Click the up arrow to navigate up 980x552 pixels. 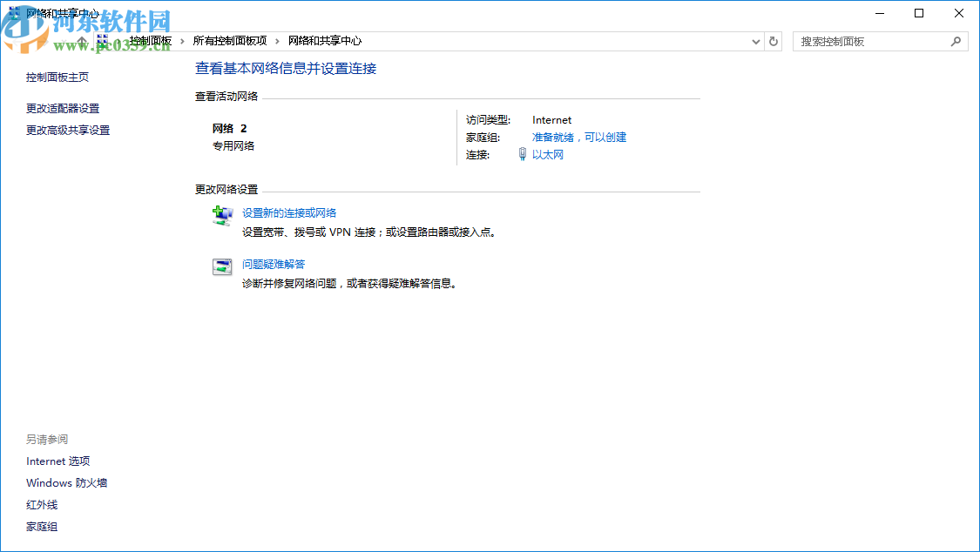[83, 41]
